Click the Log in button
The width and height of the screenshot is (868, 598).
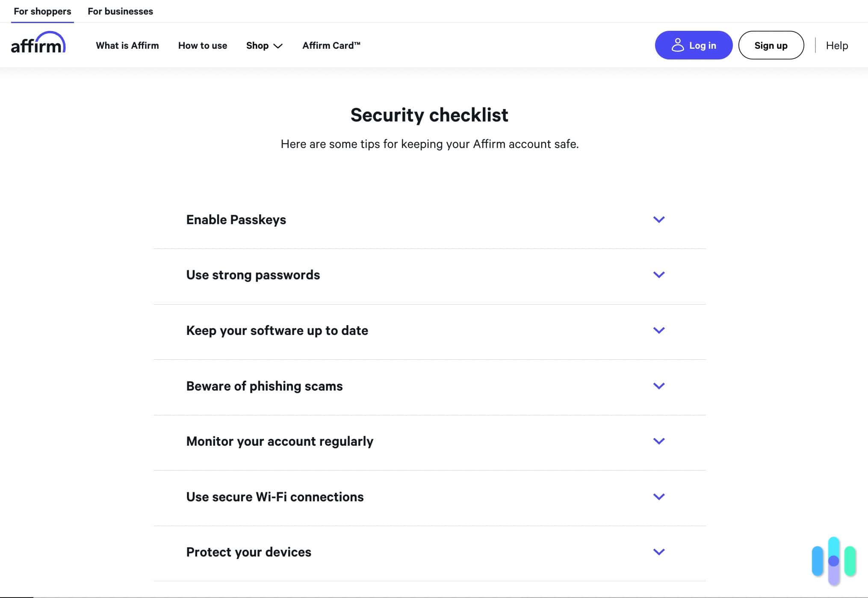click(x=693, y=45)
